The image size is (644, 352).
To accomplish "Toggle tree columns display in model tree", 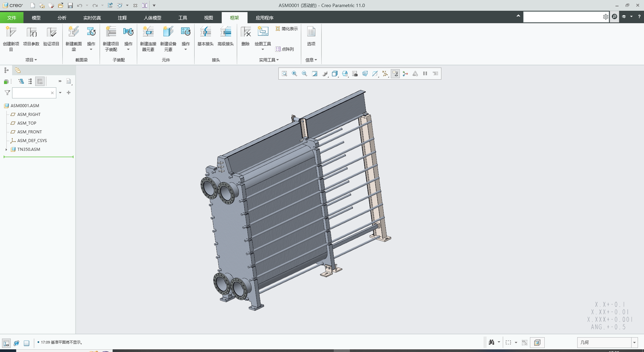I will (40, 81).
